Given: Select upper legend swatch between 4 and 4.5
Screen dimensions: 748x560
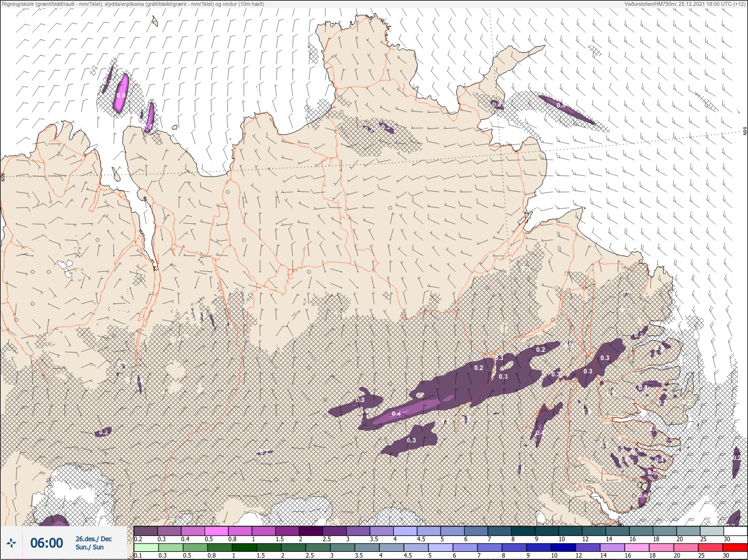Looking at the screenshot, I should [x=406, y=531].
